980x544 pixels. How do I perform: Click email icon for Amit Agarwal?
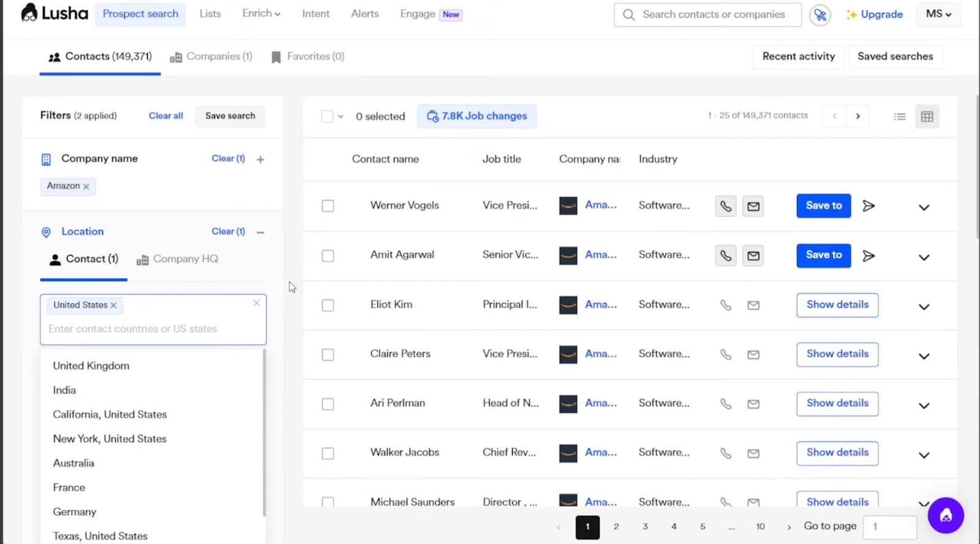pos(753,256)
